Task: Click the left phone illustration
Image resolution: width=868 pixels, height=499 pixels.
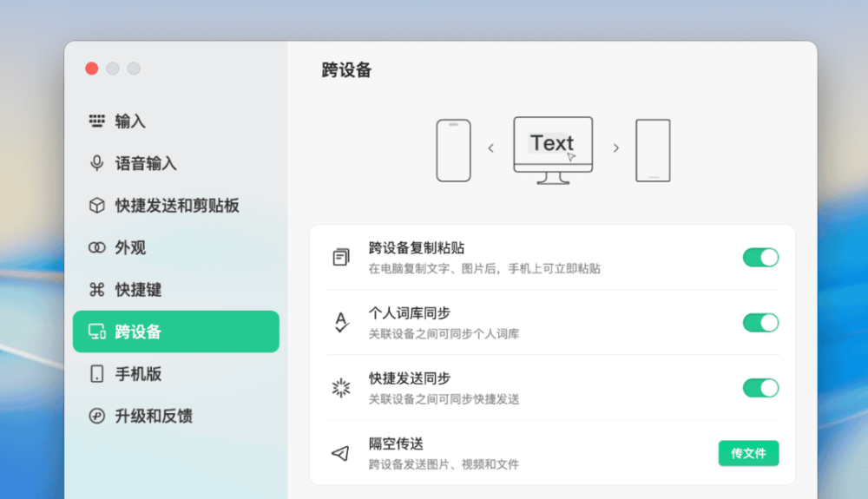Action: click(x=453, y=150)
